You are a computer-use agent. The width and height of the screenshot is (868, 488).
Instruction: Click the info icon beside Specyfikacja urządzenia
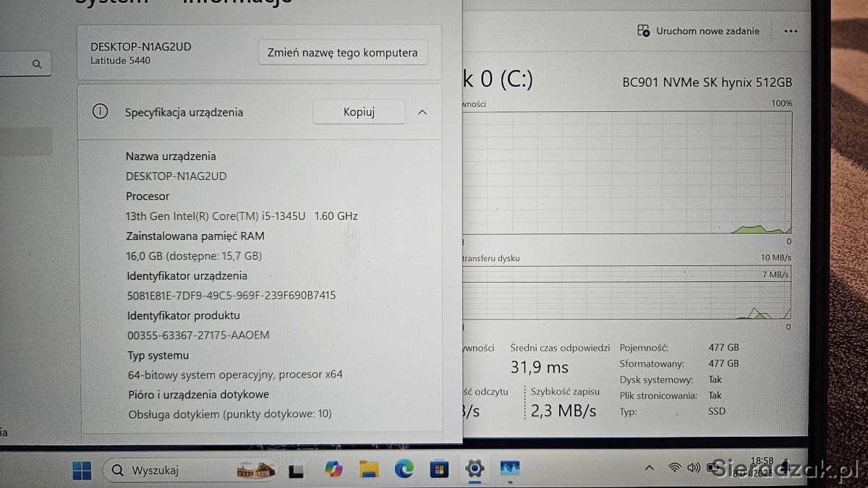pos(100,111)
